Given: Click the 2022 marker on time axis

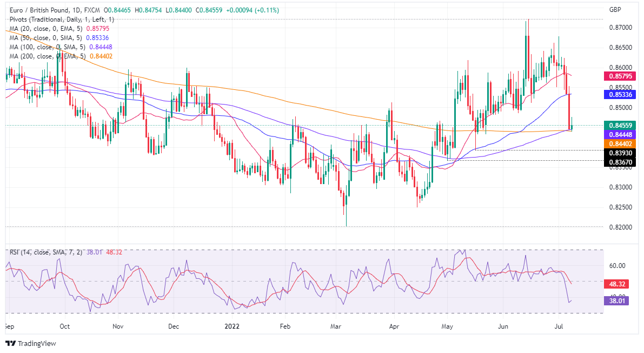Looking at the screenshot, I should pyautogui.click(x=232, y=326).
